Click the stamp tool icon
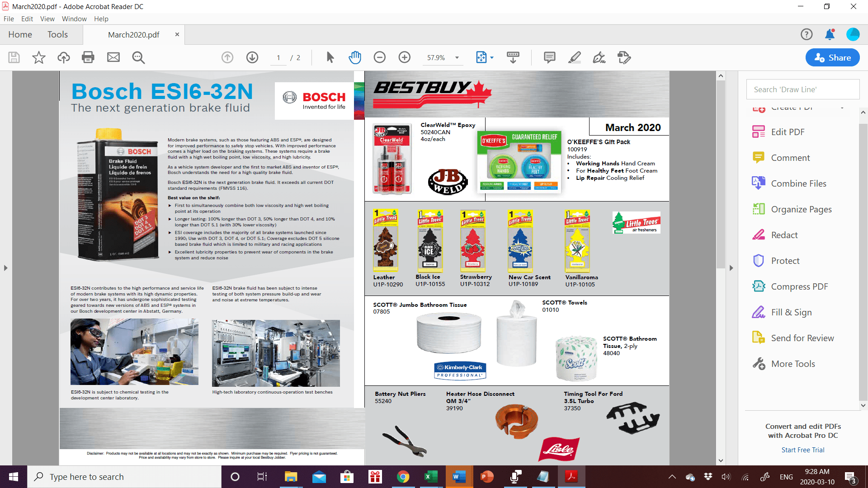Screen dimensions: 868x488 [624, 57]
